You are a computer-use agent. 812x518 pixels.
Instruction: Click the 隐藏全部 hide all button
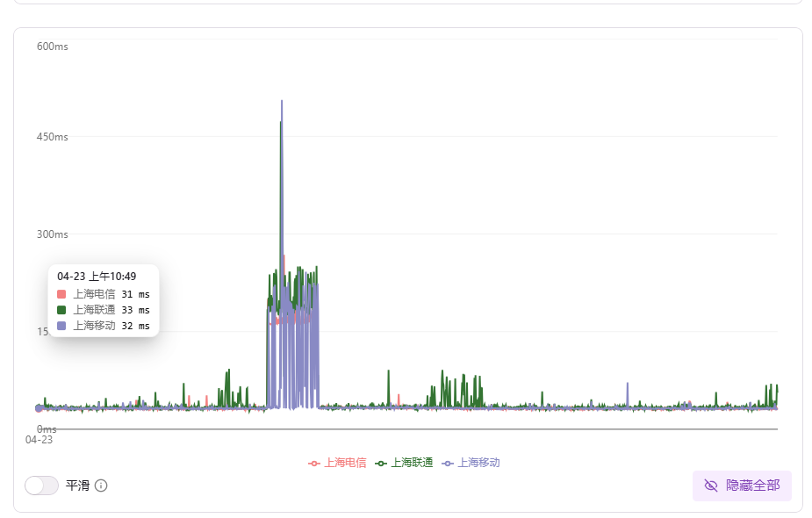[x=742, y=486]
